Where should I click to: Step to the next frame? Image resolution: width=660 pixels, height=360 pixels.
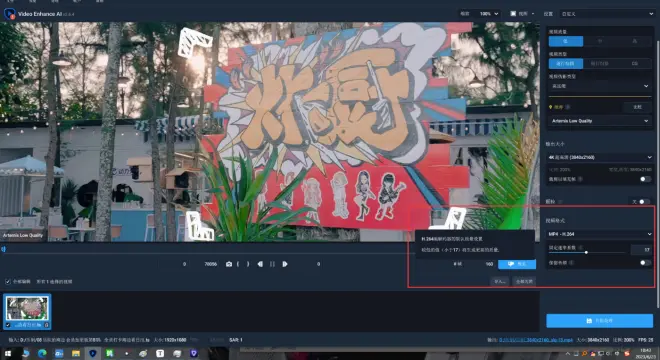click(x=285, y=264)
